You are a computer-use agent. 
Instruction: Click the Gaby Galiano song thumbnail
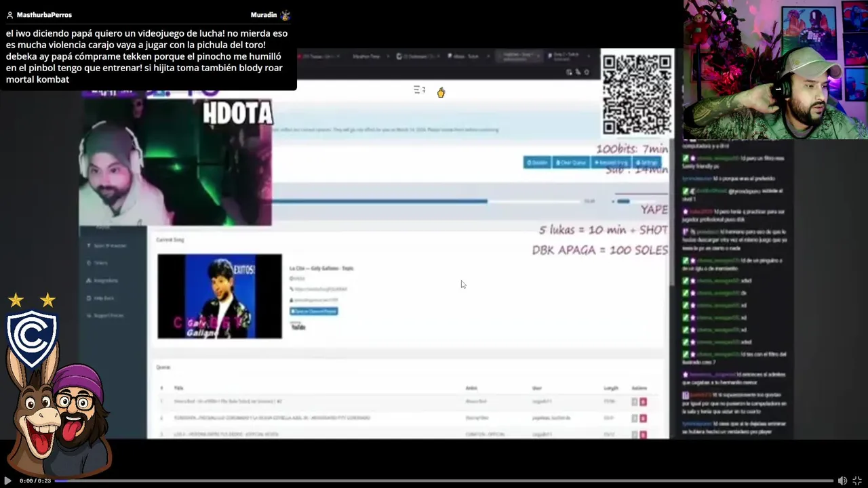coord(220,296)
